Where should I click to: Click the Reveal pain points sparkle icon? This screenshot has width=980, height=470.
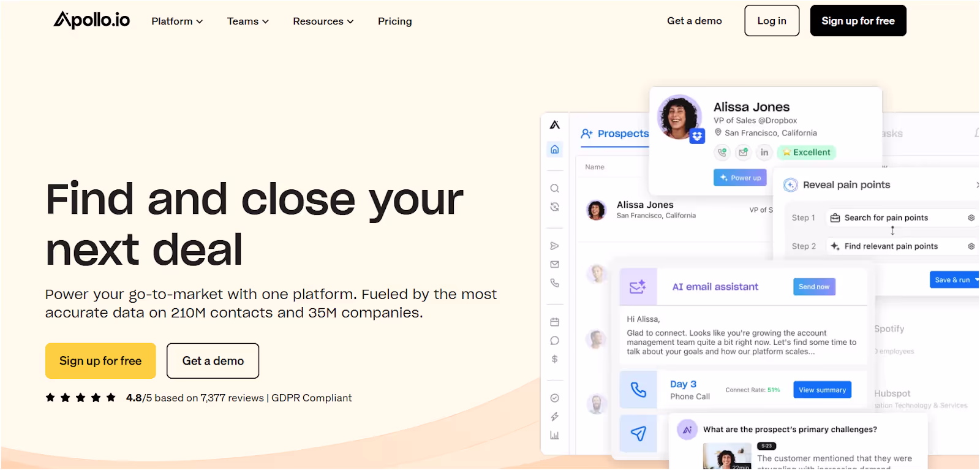791,185
